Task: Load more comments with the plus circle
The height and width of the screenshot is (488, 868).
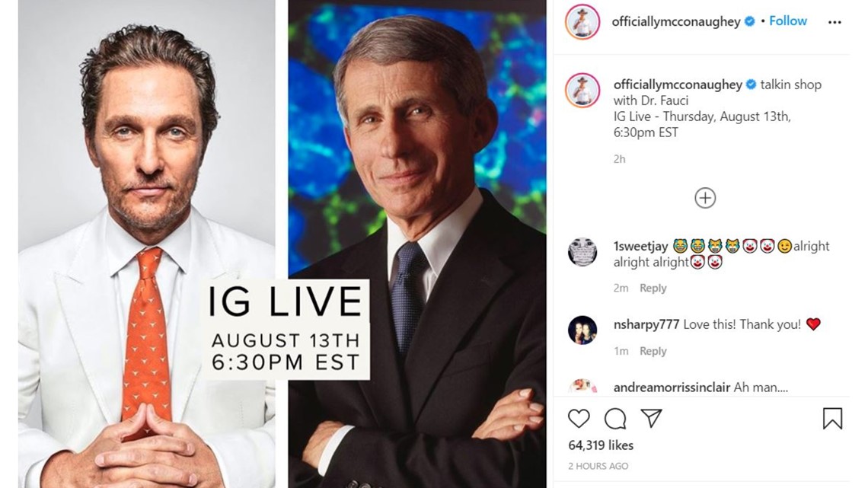Action: click(705, 198)
